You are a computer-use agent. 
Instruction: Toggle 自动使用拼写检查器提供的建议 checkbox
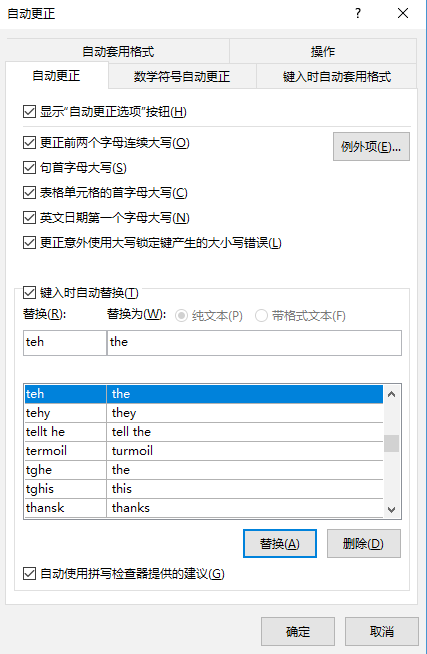[x=29, y=574]
